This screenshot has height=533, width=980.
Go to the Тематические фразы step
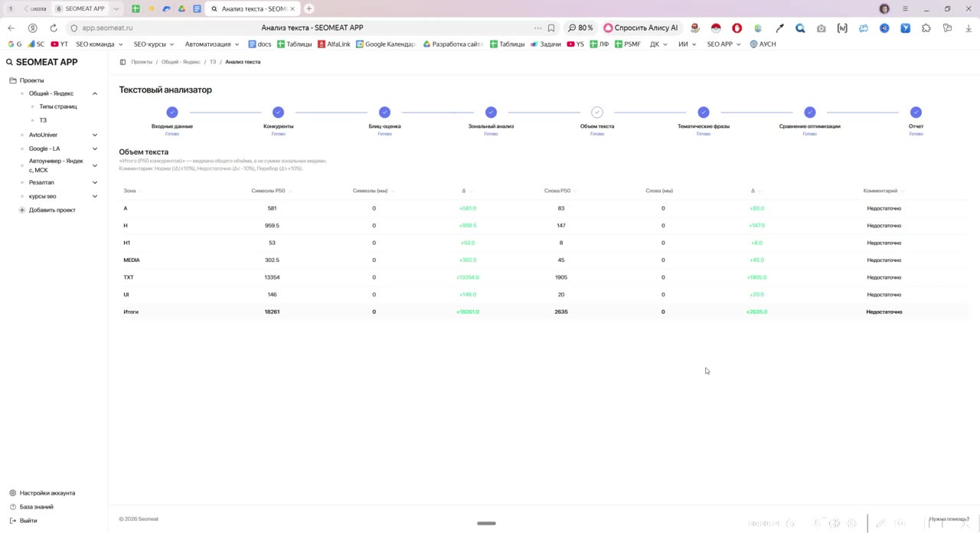(704, 113)
